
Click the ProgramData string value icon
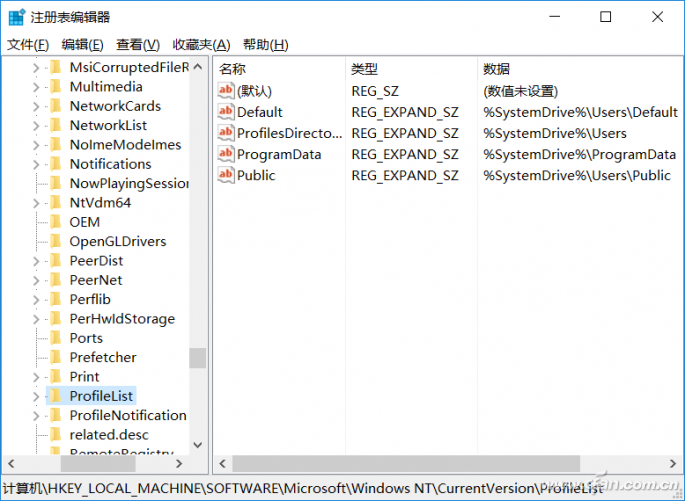(226, 153)
